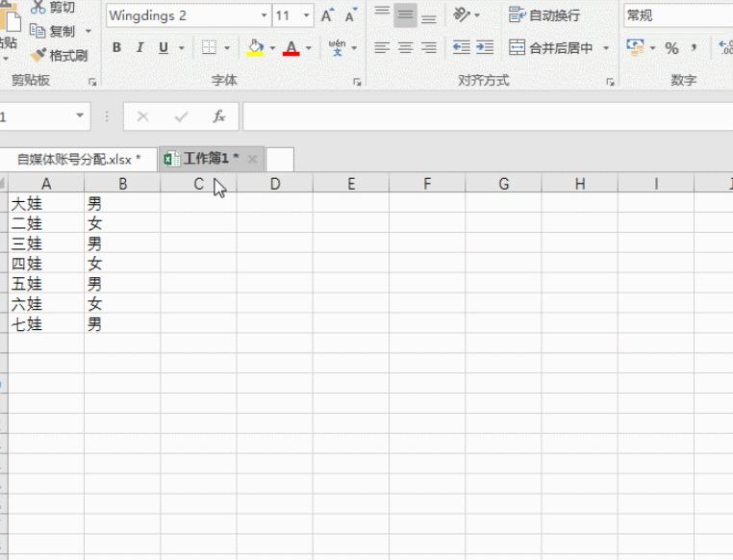Click the Cut (剪切) button

(x=52, y=7)
